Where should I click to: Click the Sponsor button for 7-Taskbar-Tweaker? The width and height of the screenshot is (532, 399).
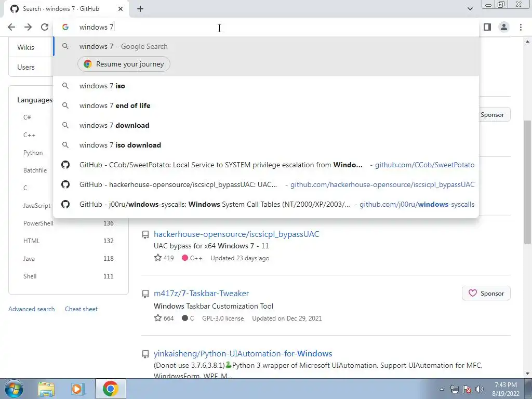point(486,294)
